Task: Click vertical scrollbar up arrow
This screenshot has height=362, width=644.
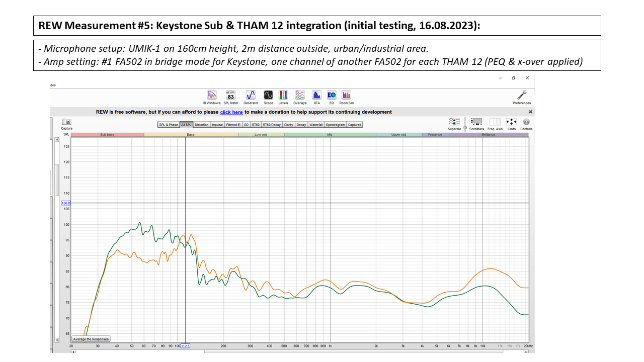Action: coord(57,139)
